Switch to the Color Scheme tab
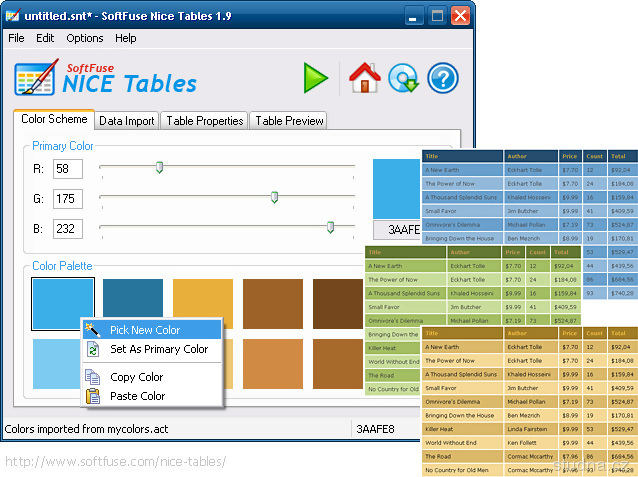Image resolution: width=638 pixels, height=477 pixels. (54, 119)
